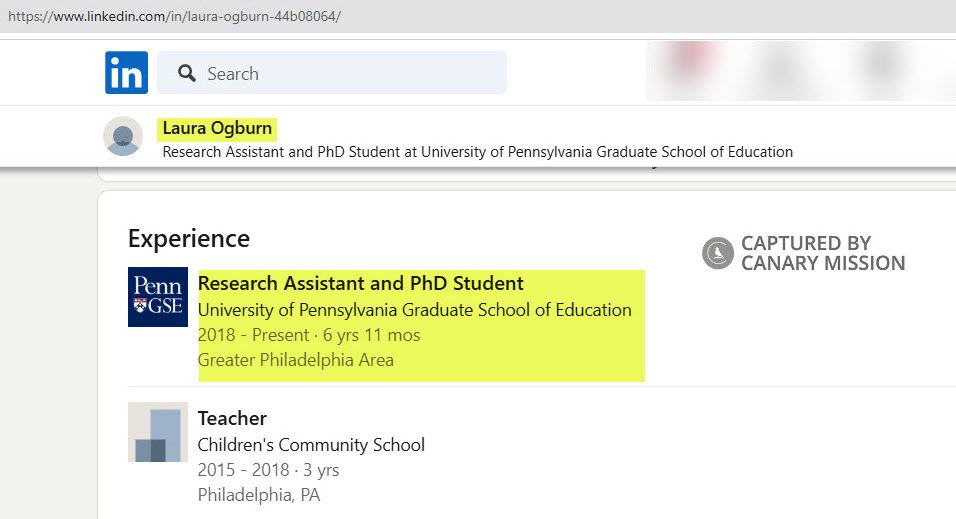Click the Captured by Canary Mission text

pyautogui.click(x=823, y=253)
